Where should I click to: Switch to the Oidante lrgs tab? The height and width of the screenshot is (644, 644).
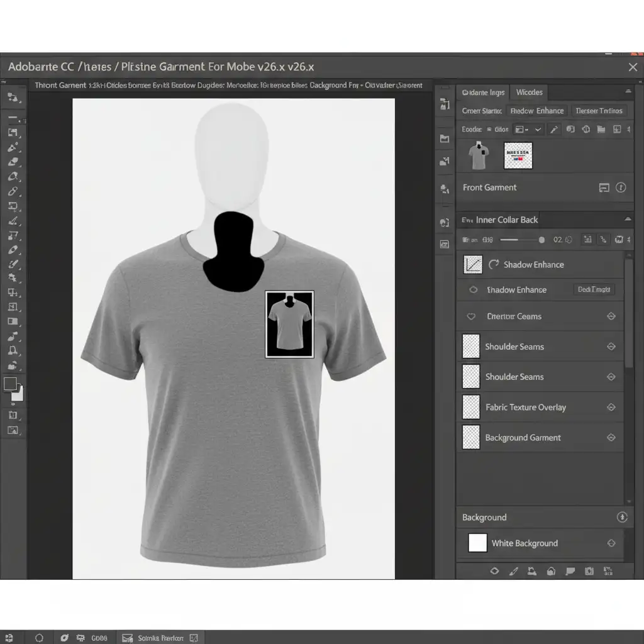[482, 92]
